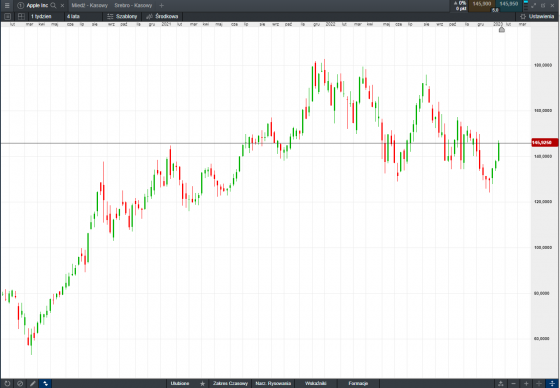
Task: Open Narz. Rysowania drawing tools menu
Action: coord(273,383)
